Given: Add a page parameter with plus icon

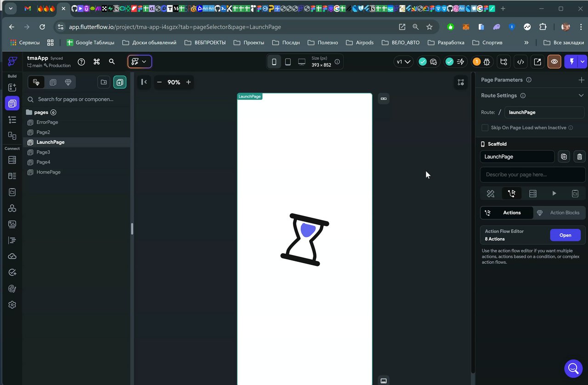Looking at the screenshot, I should pos(582,80).
